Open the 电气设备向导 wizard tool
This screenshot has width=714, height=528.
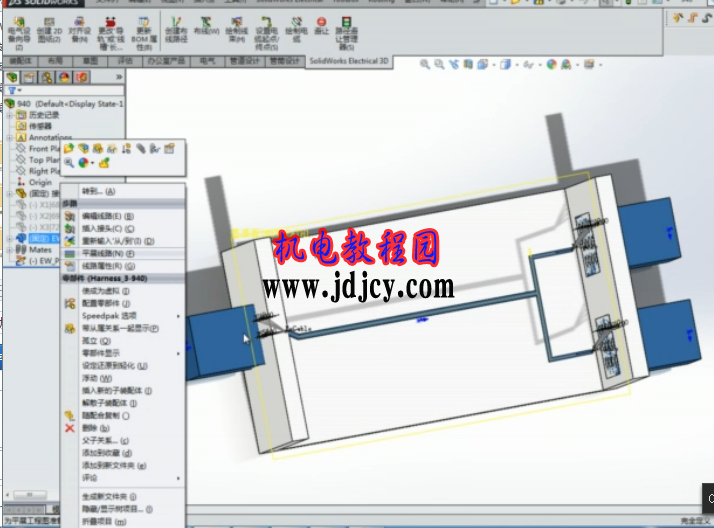(19, 33)
